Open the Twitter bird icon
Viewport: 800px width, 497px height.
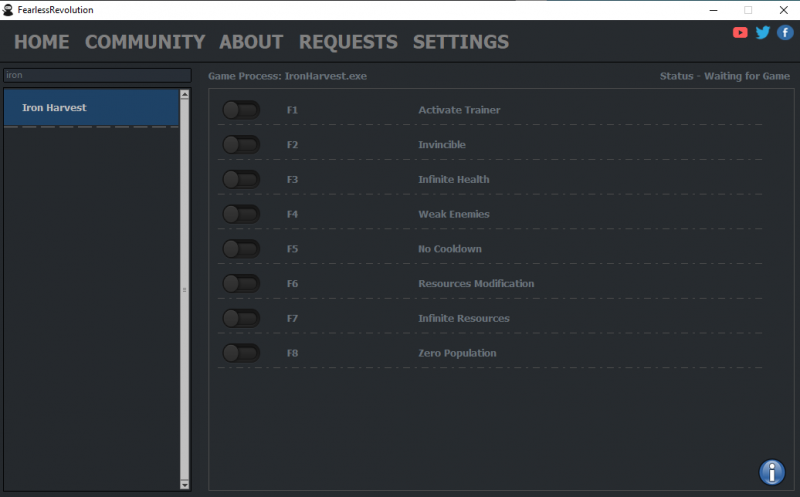763,33
